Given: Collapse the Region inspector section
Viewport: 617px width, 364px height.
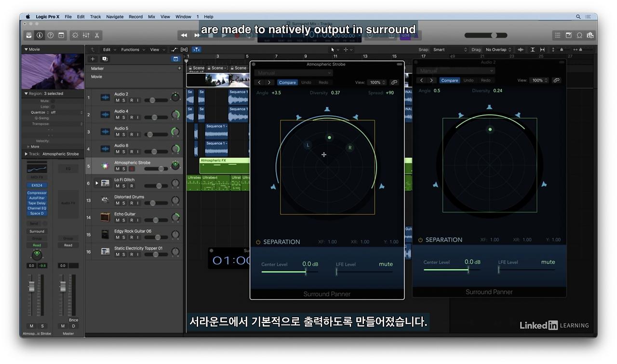Looking at the screenshot, I should (x=26, y=93).
